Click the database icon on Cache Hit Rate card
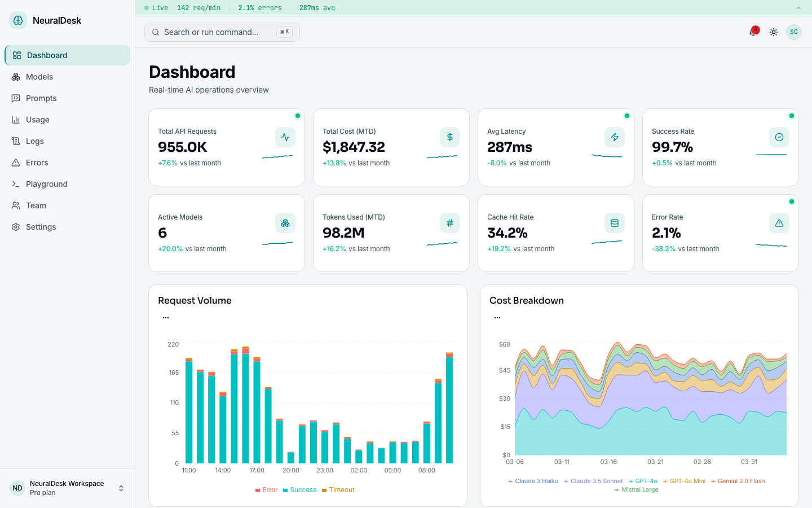The width and height of the screenshot is (812, 508). (x=615, y=223)
